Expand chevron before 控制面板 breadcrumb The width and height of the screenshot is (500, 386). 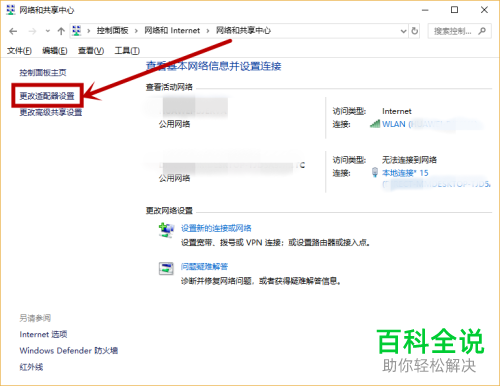pos(89,31)
